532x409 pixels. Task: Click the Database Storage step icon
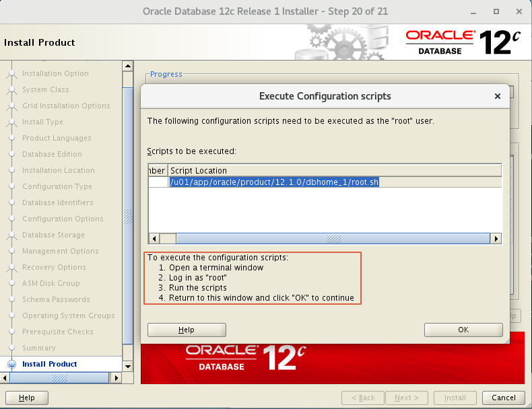pos(11,235)
